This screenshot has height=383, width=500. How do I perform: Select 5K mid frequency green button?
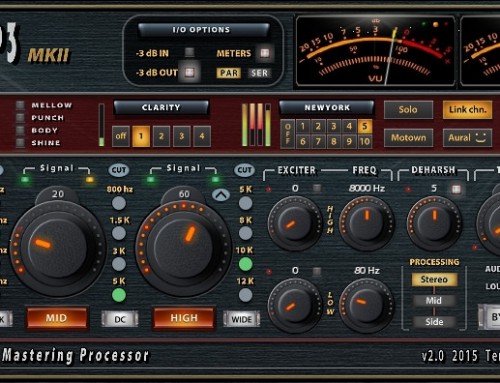[119, 295]
